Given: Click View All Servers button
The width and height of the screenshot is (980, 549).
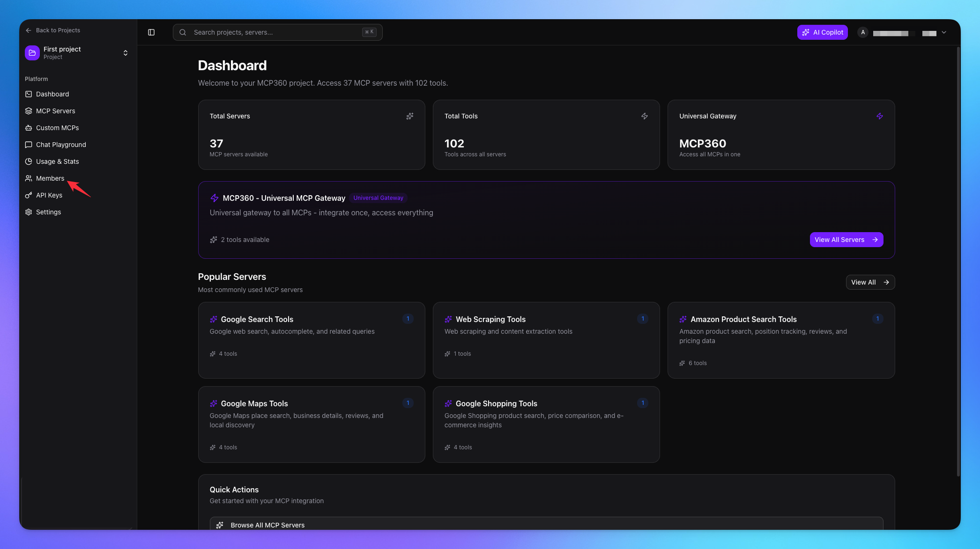Looking at the screenshot, I should (x=846, y=239).
